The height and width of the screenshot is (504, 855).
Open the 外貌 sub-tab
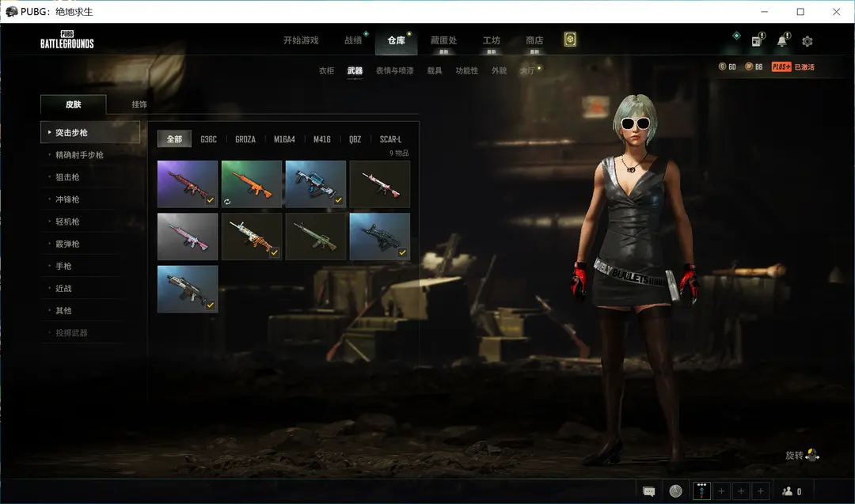(499, 70)
